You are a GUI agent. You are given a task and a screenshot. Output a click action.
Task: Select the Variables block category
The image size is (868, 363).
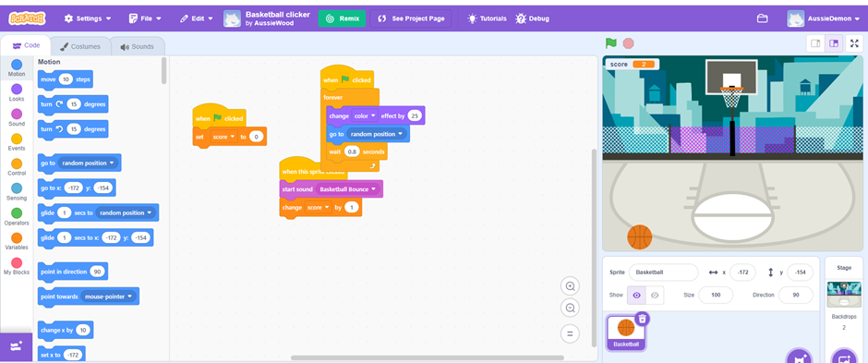pyautogui.click(x=17, y=241)
